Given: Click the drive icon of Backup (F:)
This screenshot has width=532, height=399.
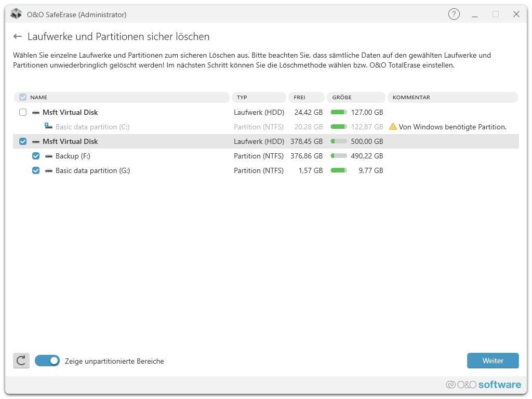Looking at the screenshot, I should click(49, 156).
